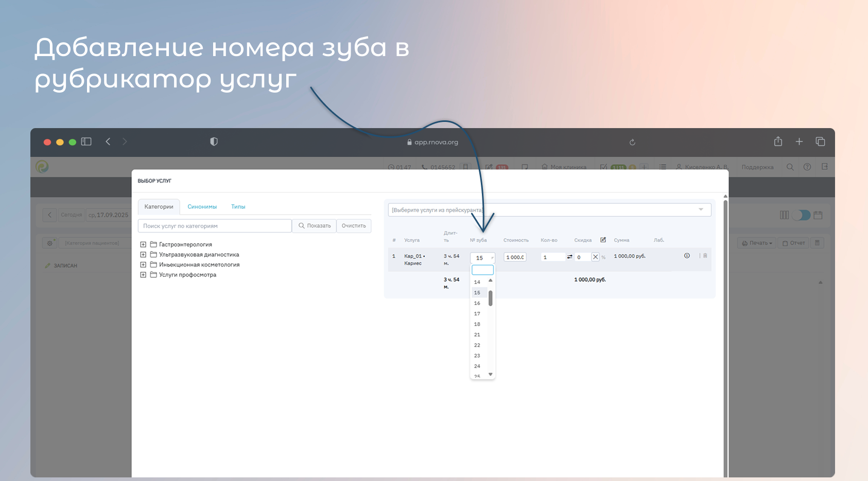This screenshot has height=481, width=868.
Task: Reload the page in browser toolbar
Action: coord(632,142)
